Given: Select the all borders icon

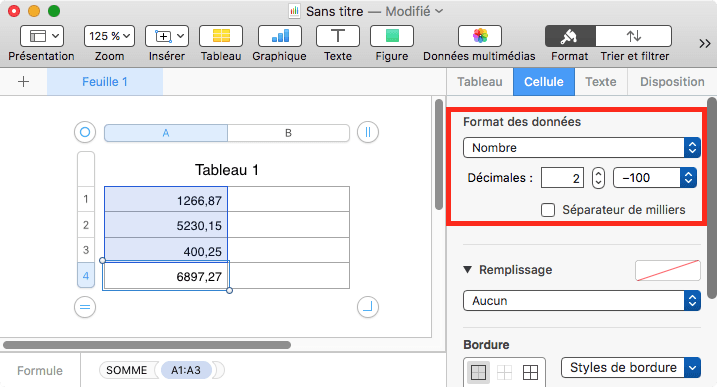Looking at the screenshot, I should tap(530, 372).
